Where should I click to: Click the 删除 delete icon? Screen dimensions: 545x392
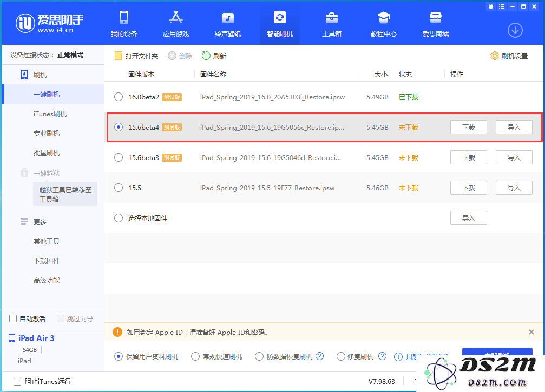point(172,56)
